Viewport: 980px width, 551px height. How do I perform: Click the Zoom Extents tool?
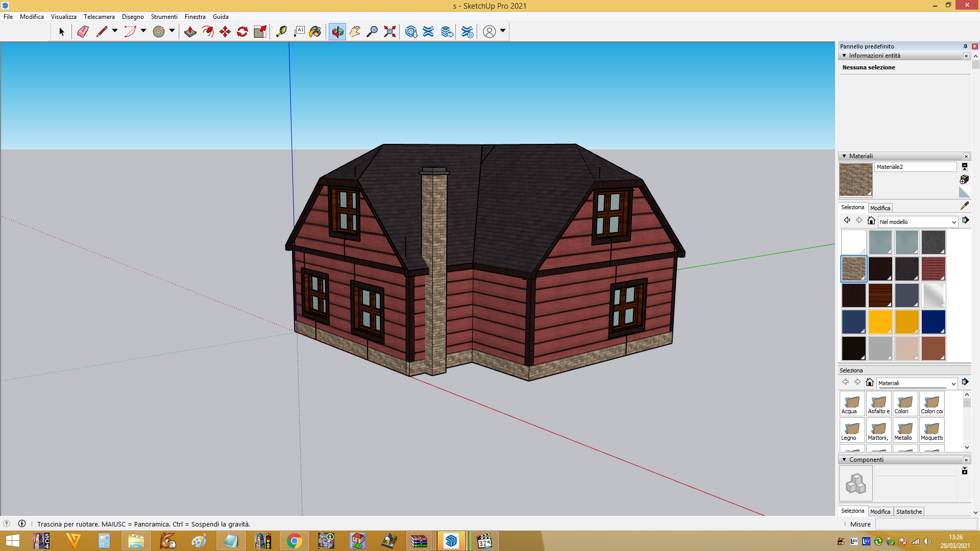coord(390,32)
